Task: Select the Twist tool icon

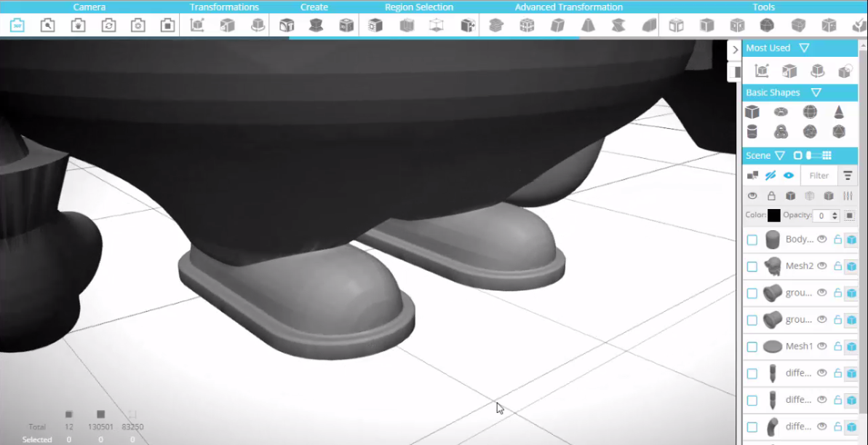Action: coord(618,25)
